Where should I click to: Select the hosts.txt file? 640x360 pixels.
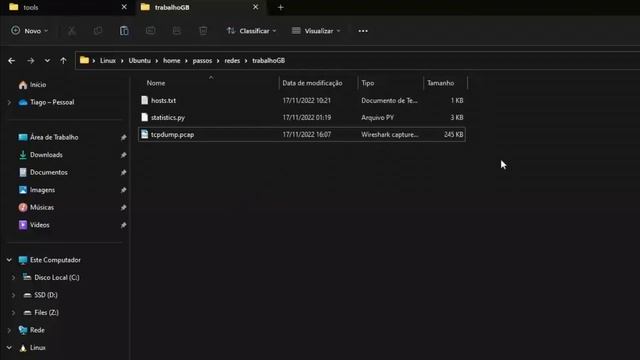point(302,100)
